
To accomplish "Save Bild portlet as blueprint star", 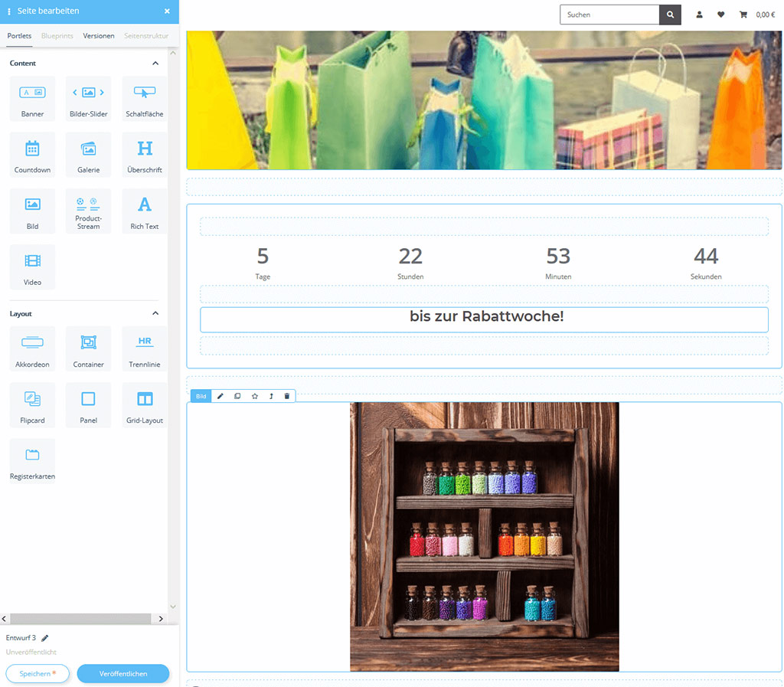I will tap(254, 396).
